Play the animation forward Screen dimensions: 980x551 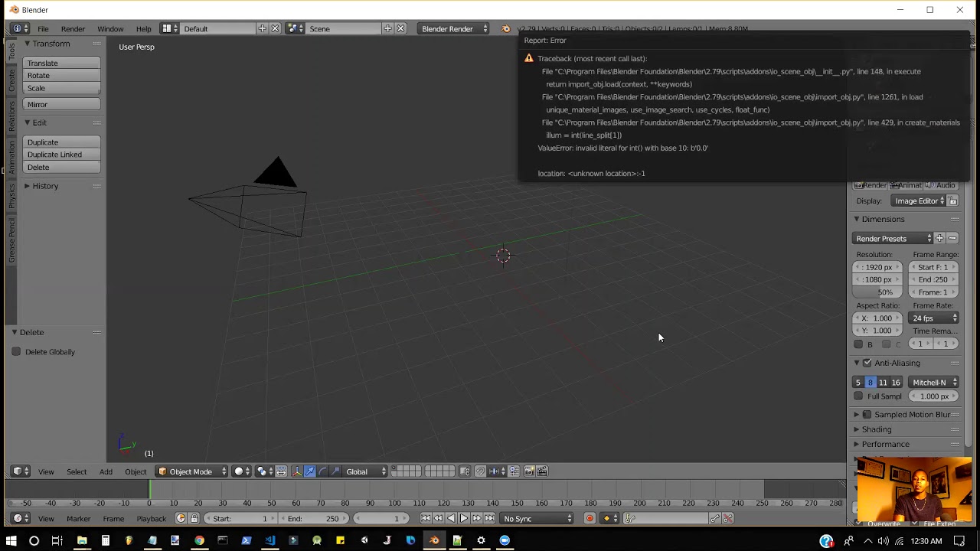click(x=464, y=519)
